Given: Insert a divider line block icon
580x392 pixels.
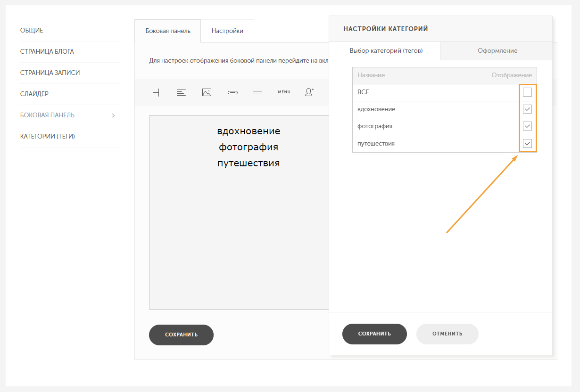Looking at the screenshot, I should [x=257, y=92].
